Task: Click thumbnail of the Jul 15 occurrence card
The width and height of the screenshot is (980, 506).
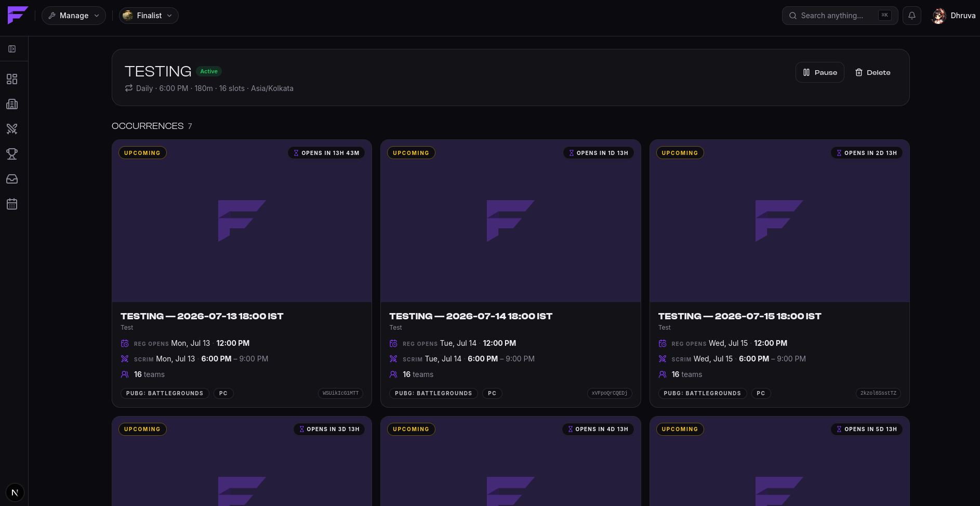Action: 779,221
